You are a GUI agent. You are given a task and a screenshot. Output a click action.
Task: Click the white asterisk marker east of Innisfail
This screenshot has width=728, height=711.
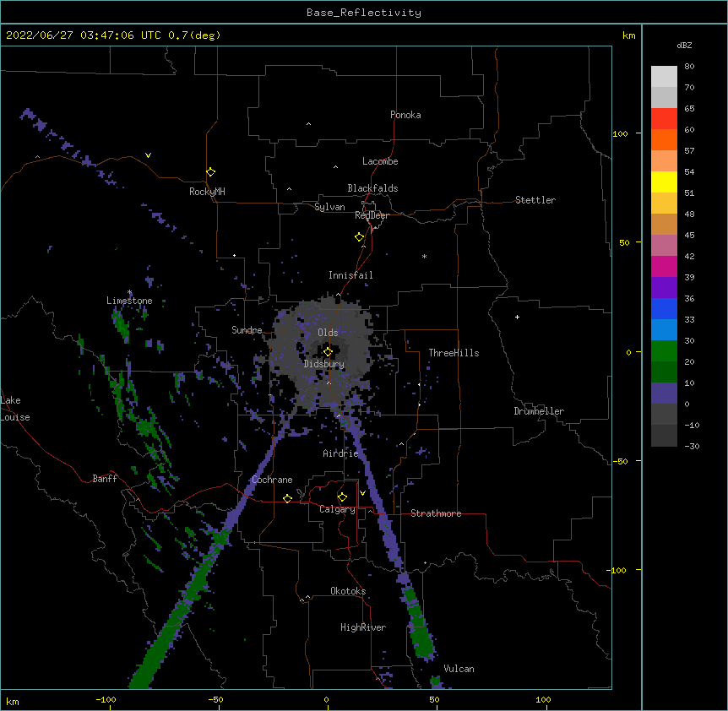(x=424, y=256)
